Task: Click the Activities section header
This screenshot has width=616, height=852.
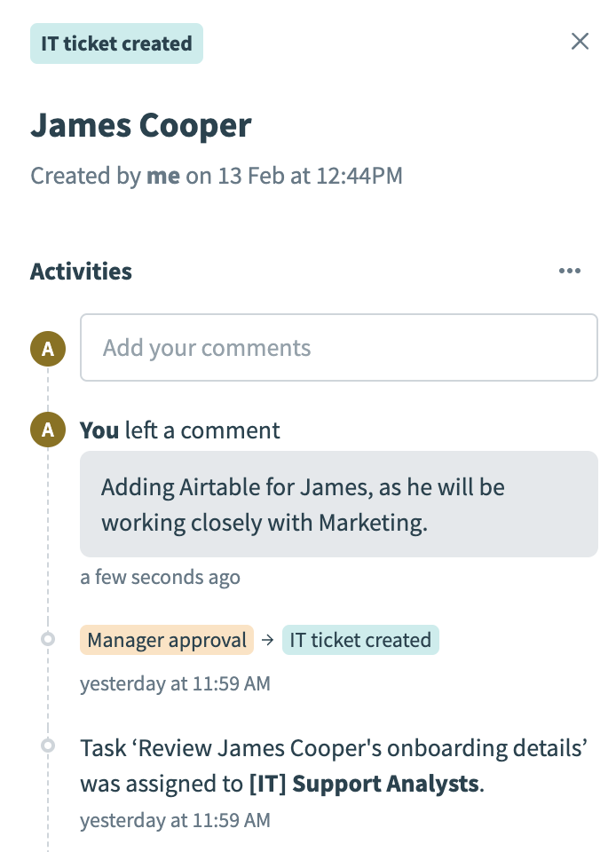Action: click(81, 271)
